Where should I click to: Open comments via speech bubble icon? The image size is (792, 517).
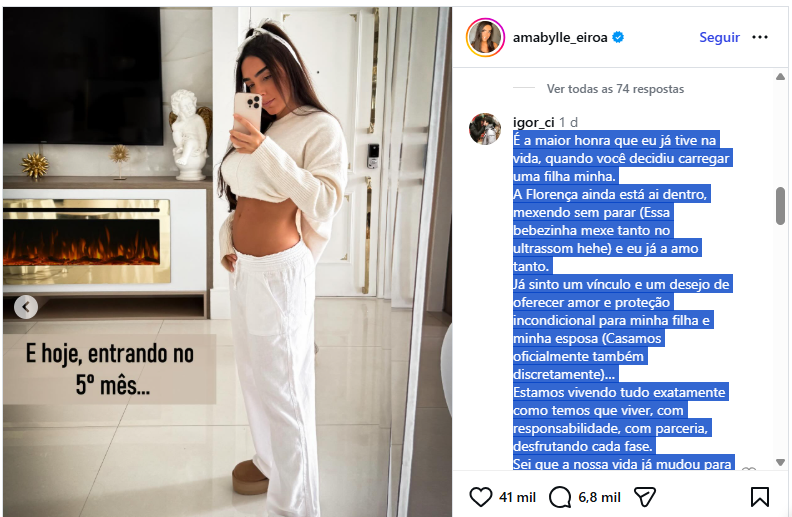[560, 497]
